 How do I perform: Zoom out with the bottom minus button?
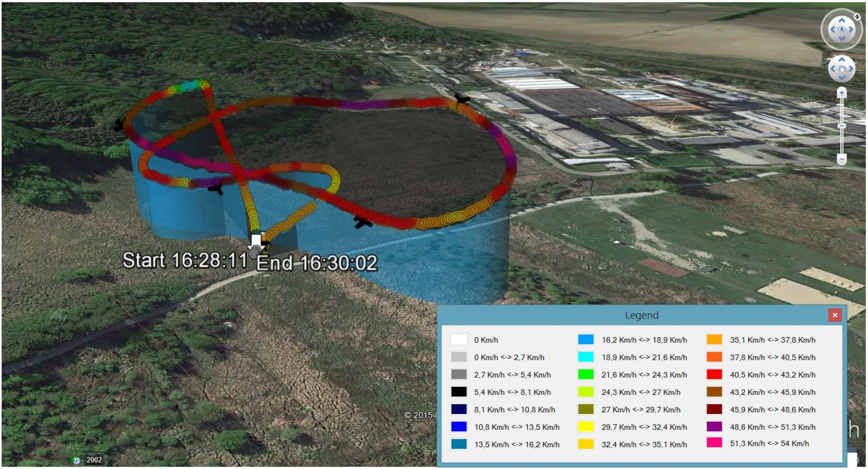842,159
